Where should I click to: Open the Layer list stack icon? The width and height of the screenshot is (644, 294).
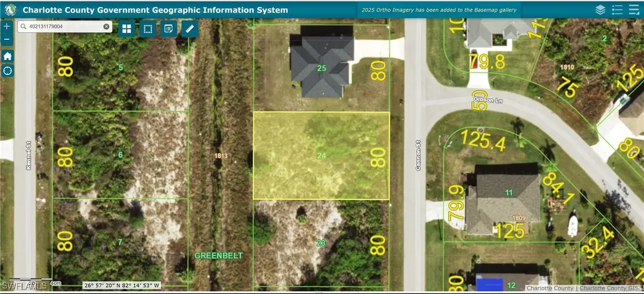pyautogui.click(x=600, y=10)
